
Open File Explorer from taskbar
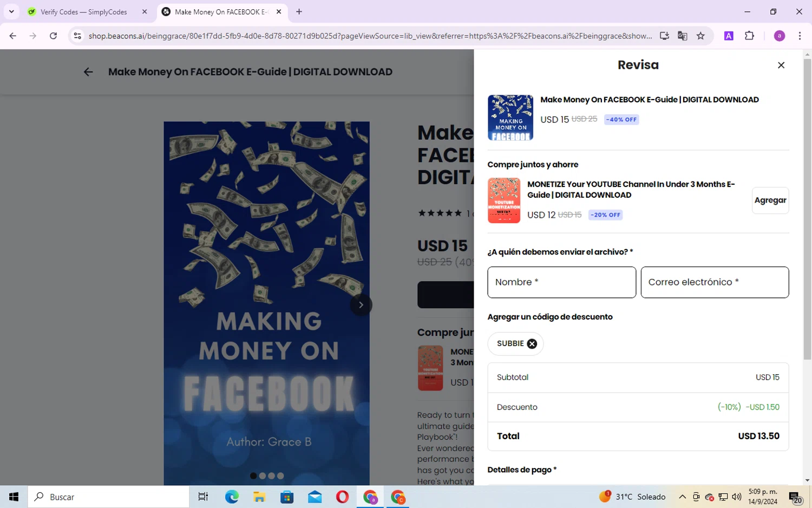coord(259,497)
